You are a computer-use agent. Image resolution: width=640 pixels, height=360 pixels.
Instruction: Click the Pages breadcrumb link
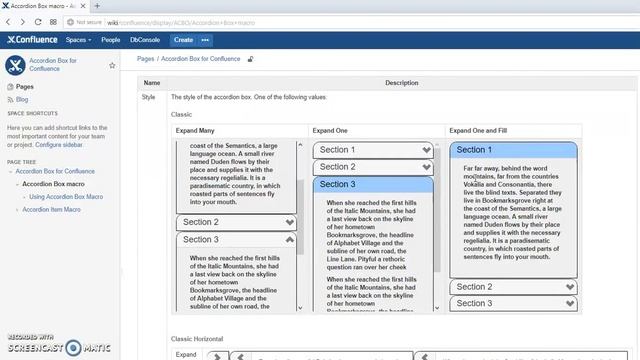(x=145, y=59)
